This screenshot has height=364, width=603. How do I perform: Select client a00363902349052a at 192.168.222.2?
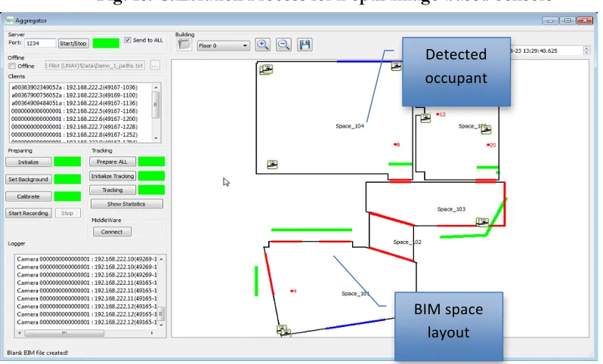point(74,88)
